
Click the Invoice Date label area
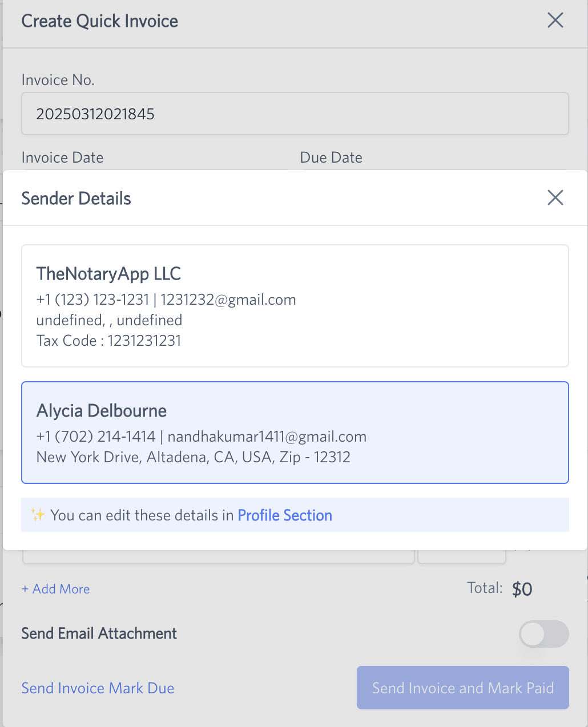coord(62,157)
